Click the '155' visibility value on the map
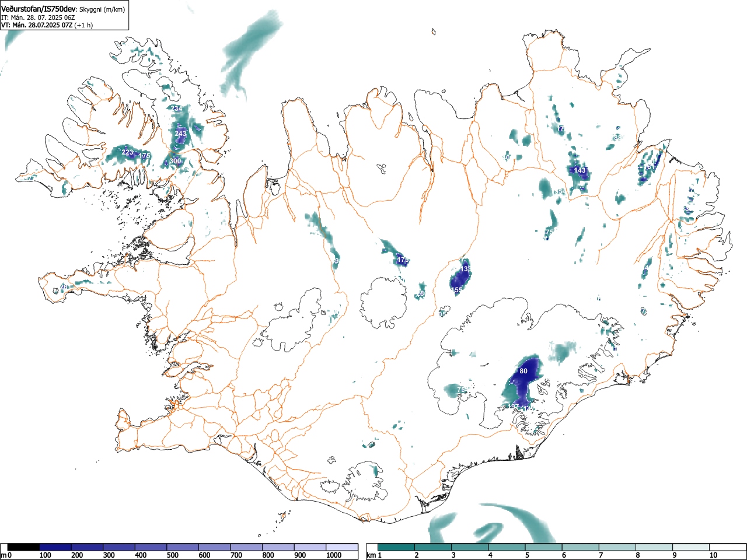The height and width of the screenshot is (560, 747). click(x=457, y=289)
